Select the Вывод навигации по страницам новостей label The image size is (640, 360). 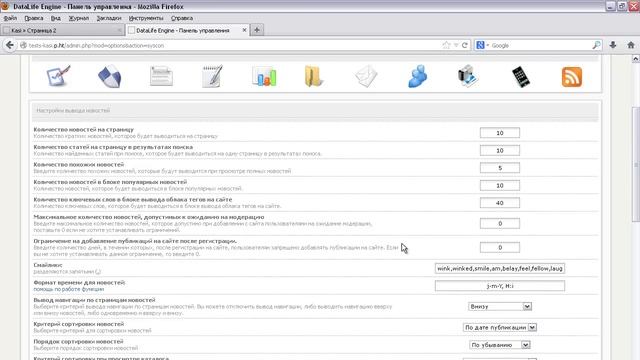coord(95,300)
